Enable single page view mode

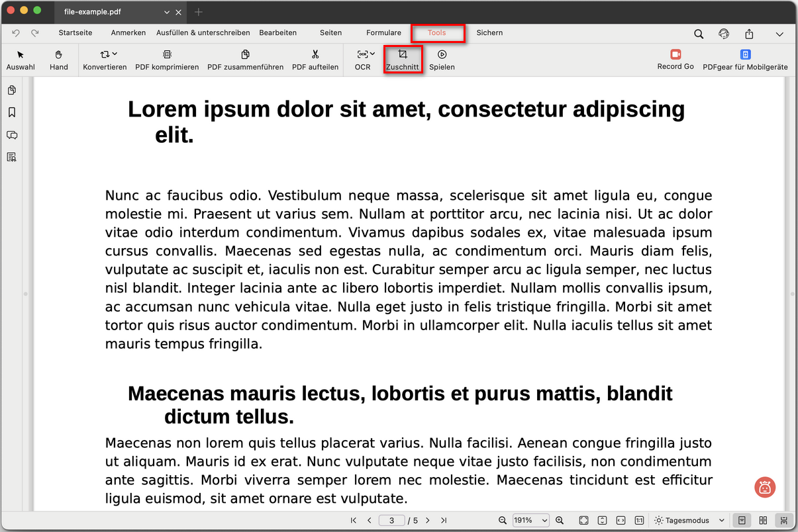tap(742, 521)
